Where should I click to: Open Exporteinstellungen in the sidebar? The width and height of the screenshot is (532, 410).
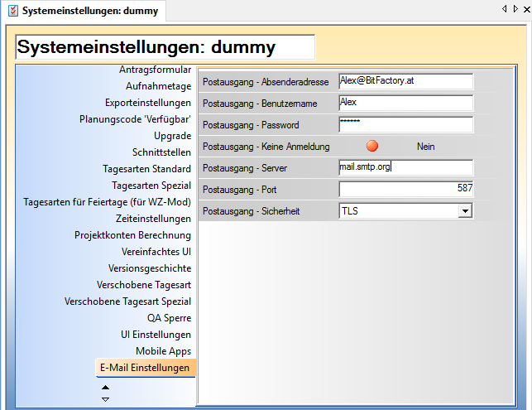tap(148, 103)
